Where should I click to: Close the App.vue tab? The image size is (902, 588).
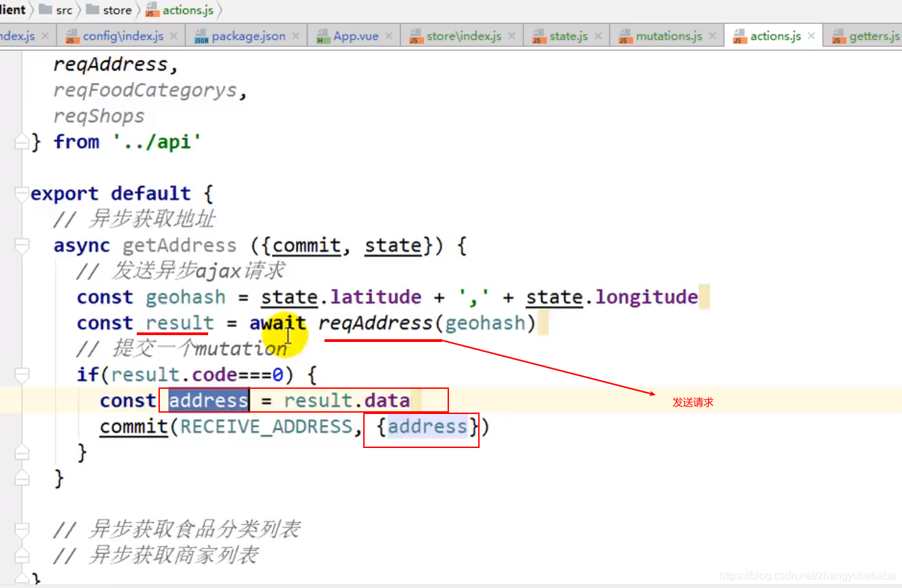(388, 36)
